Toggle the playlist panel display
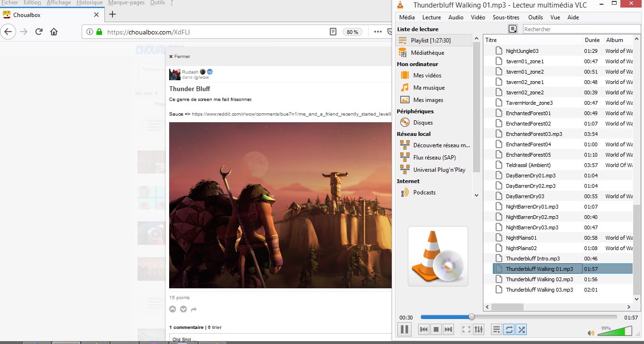The height and width of the screenshot is (344, 644). pyautogui.click(x=496, y=329)
